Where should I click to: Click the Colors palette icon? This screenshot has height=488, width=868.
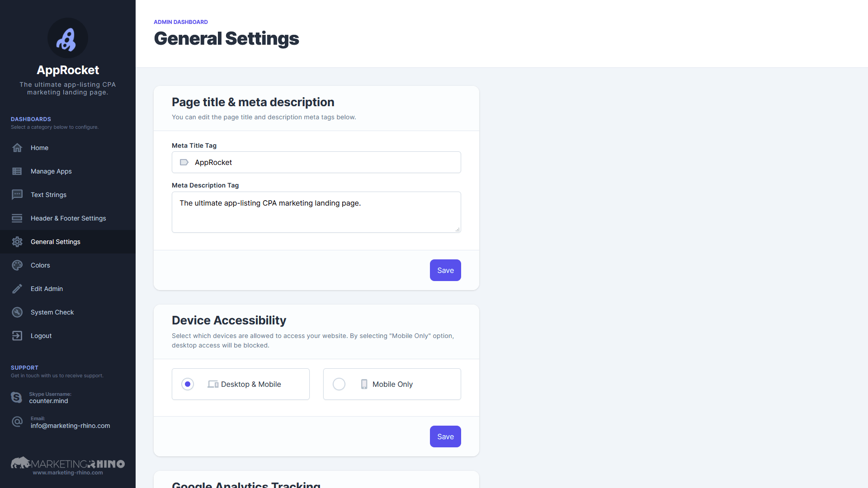[17, 265]
